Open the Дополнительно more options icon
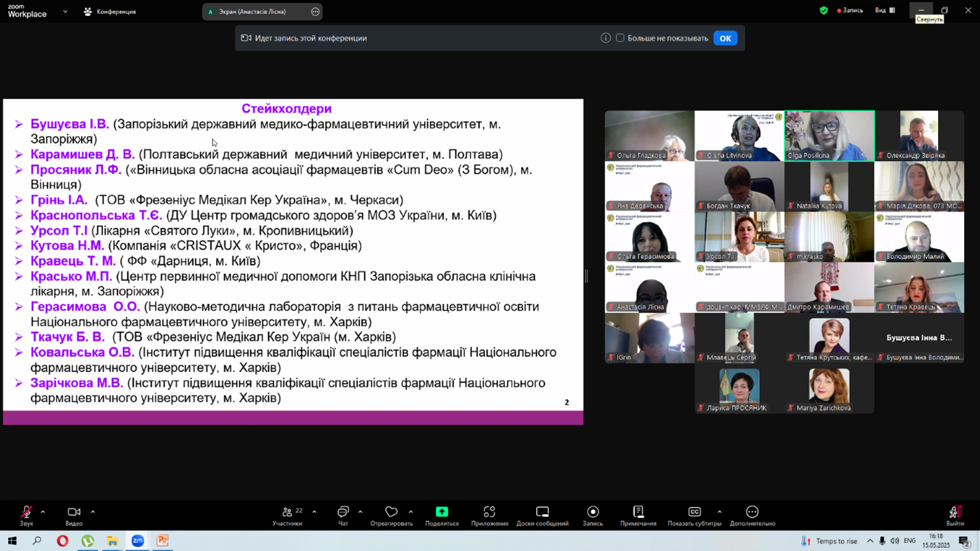The height and width of the screenshot is (551, 980). [x=752, y=512]
